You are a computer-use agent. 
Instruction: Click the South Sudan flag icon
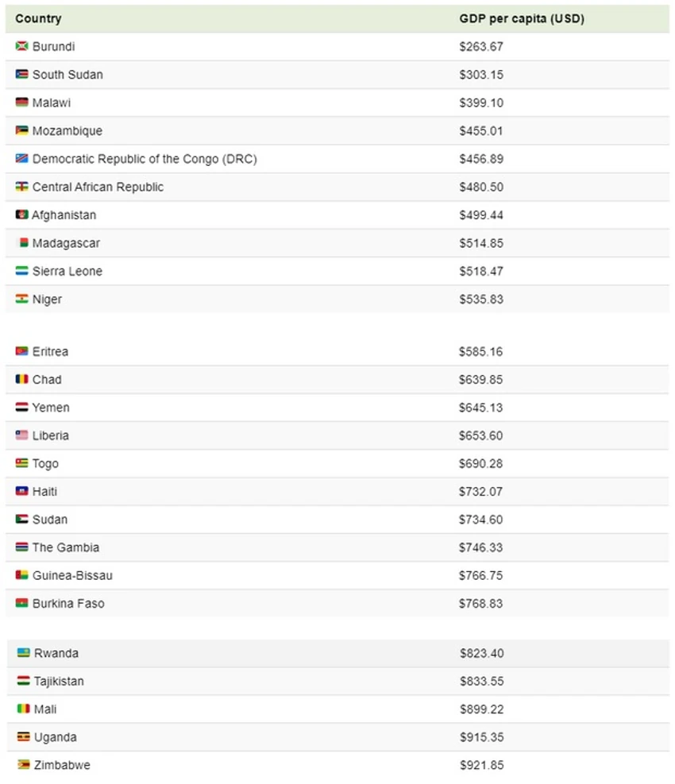21,75
